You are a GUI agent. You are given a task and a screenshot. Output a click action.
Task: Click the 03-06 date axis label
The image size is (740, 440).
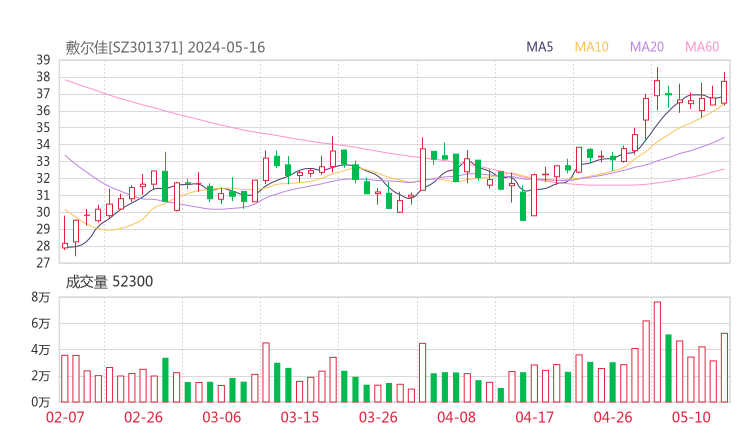(x=221, y=417)
